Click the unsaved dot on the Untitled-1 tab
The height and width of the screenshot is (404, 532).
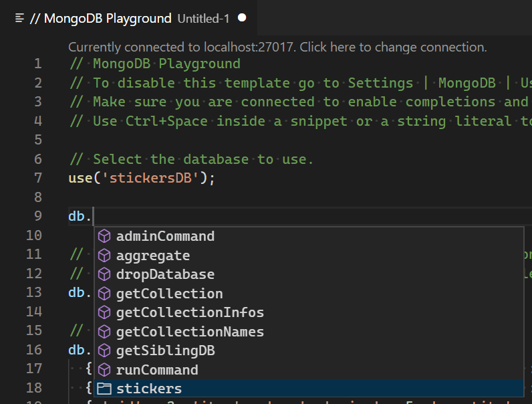click(242, 18)
